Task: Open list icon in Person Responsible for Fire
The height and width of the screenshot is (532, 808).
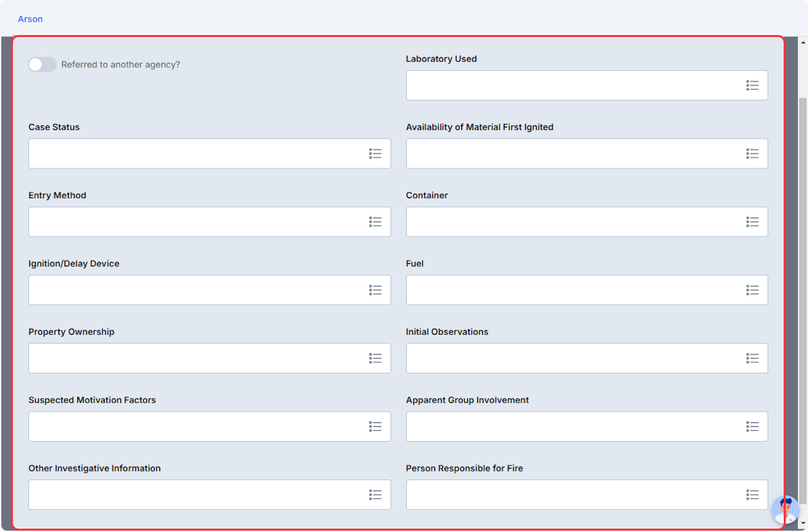Action: [752, 495]
